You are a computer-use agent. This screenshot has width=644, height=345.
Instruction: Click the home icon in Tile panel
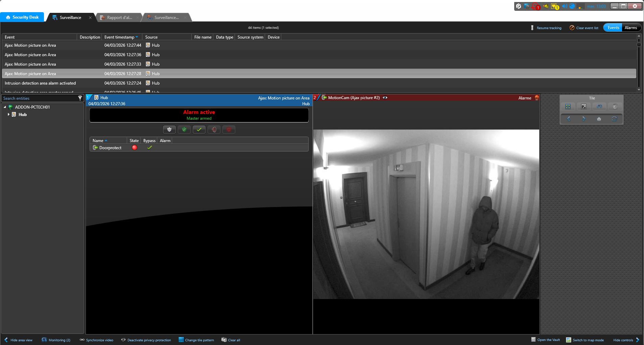599,119
